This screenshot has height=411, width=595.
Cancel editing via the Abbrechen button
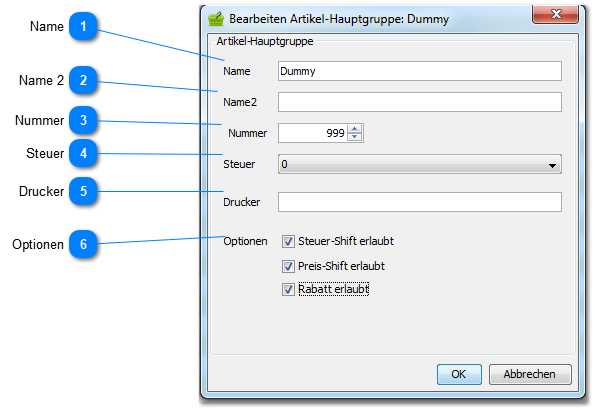tap(530, 374)
